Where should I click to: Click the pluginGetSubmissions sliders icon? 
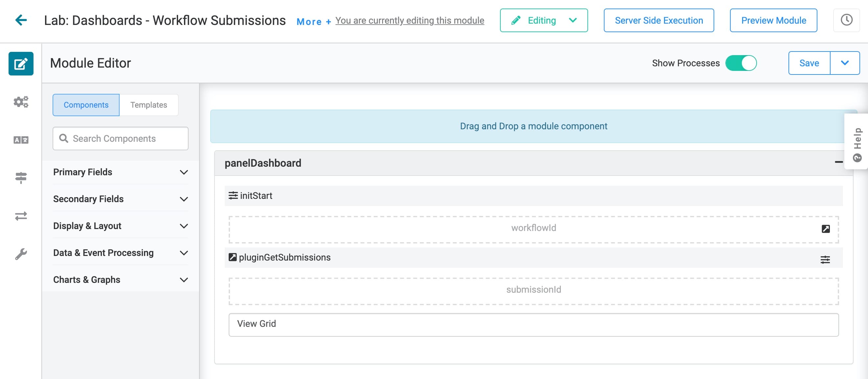click(825, 260)
